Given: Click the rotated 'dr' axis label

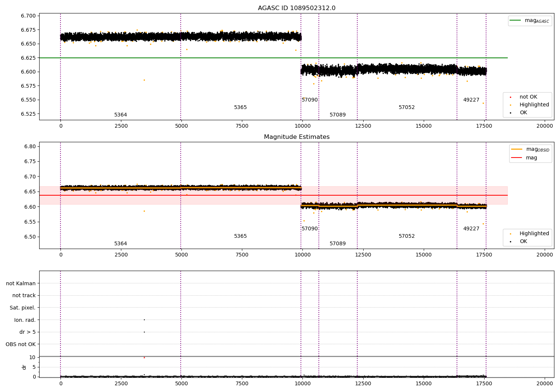Looking at the screenshot, I should [24, 367].
